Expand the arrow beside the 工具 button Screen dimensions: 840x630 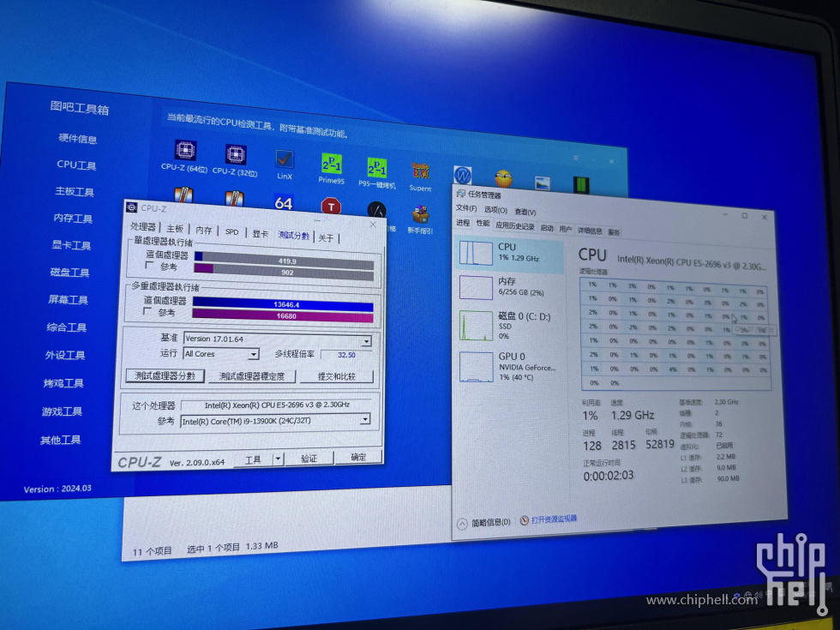point(278,459)
